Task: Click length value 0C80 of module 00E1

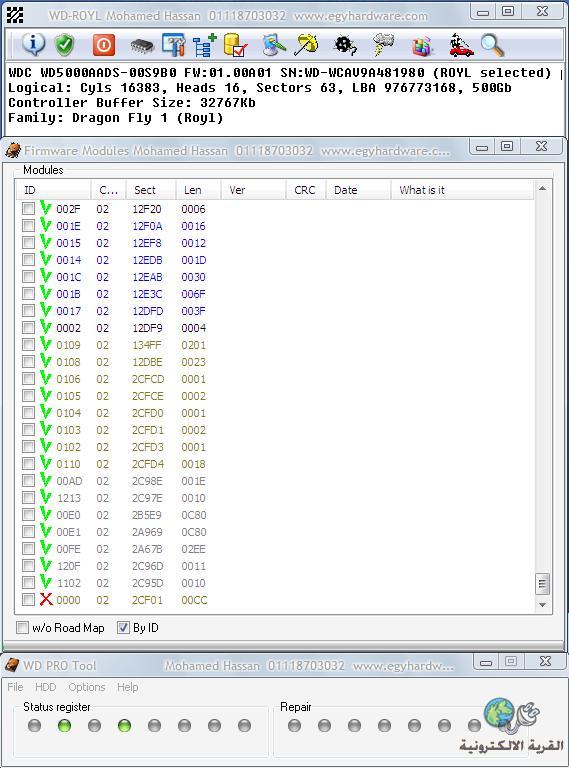Action: pyautogui.click(x=193, y=531)
